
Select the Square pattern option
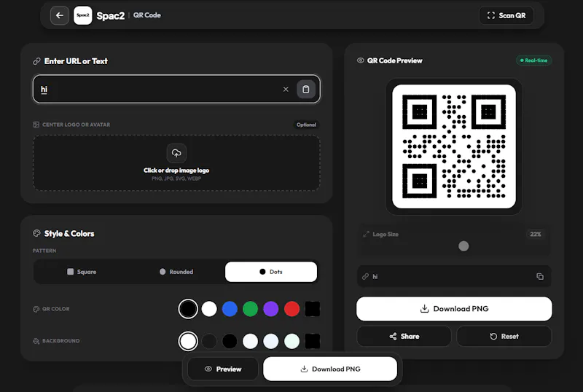(x=82, y=272)
